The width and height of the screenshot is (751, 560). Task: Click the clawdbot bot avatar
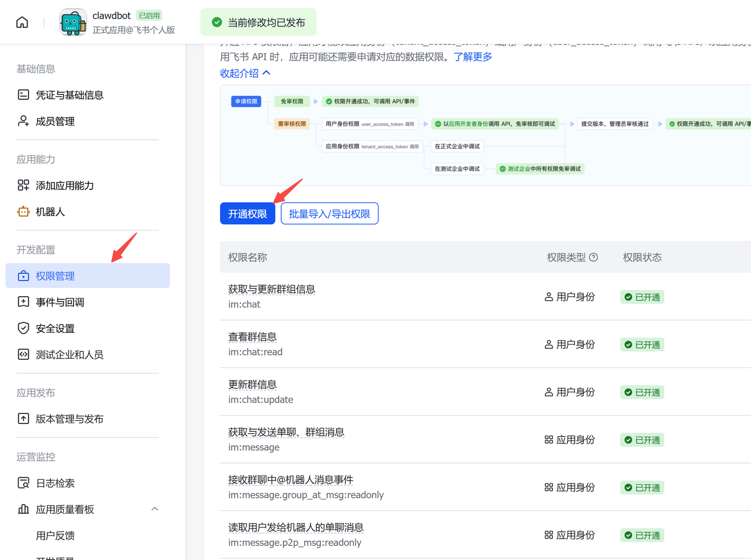pyautogui.click(x=73, y=22)
